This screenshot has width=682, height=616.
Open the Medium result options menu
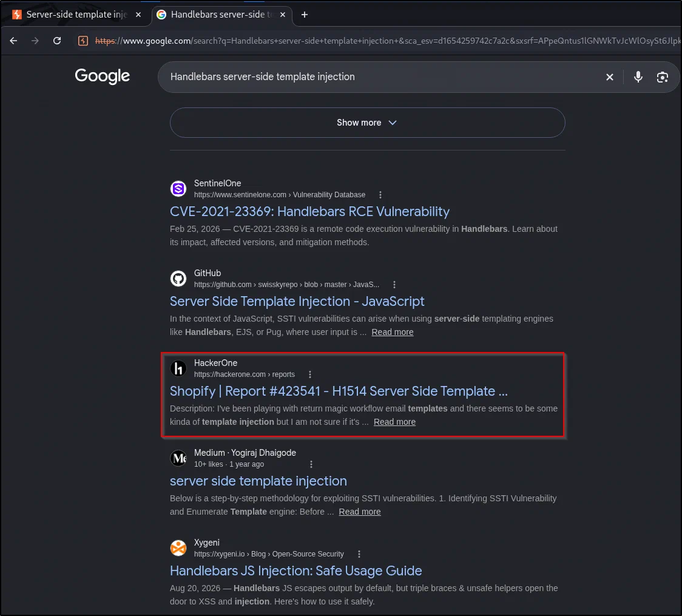(x=311, y=464)
